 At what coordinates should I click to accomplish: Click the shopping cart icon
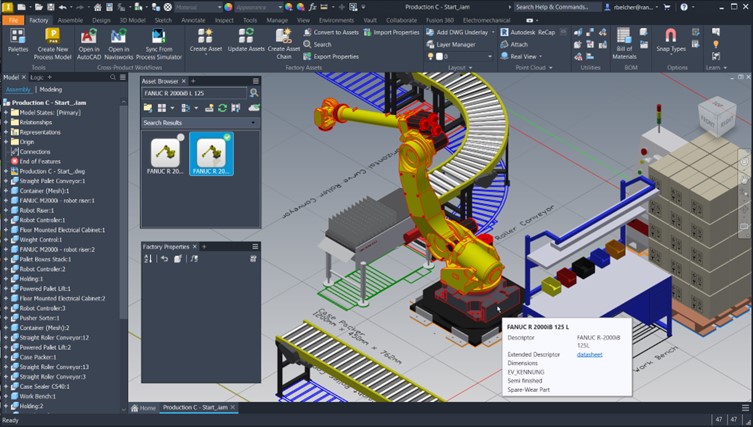(x=667, y=7)
